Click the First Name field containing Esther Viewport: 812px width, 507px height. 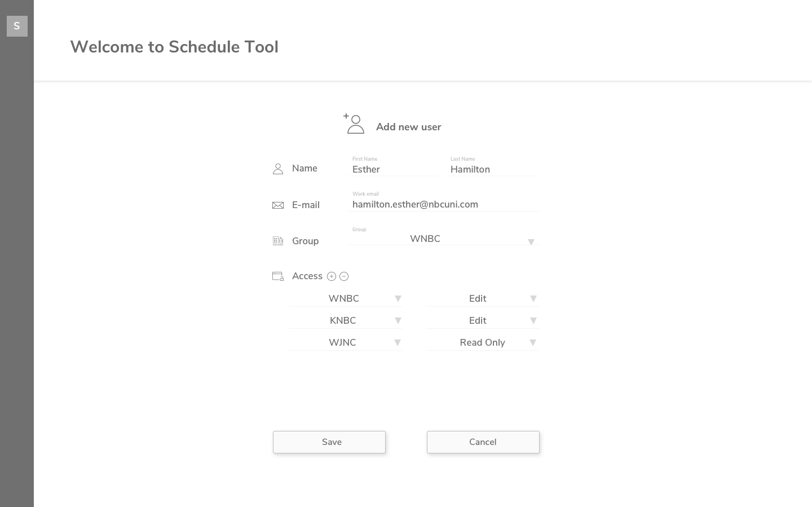(x=394, y=169)
